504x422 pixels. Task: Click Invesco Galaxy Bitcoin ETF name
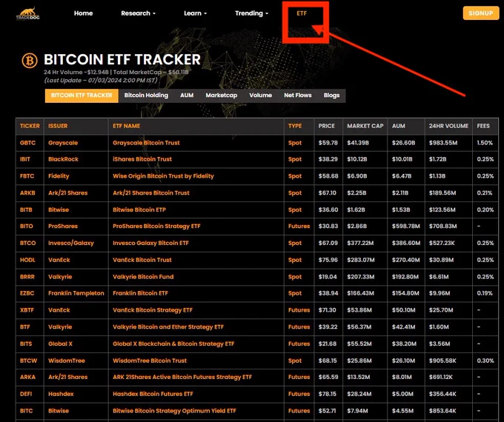pos(150,243)
